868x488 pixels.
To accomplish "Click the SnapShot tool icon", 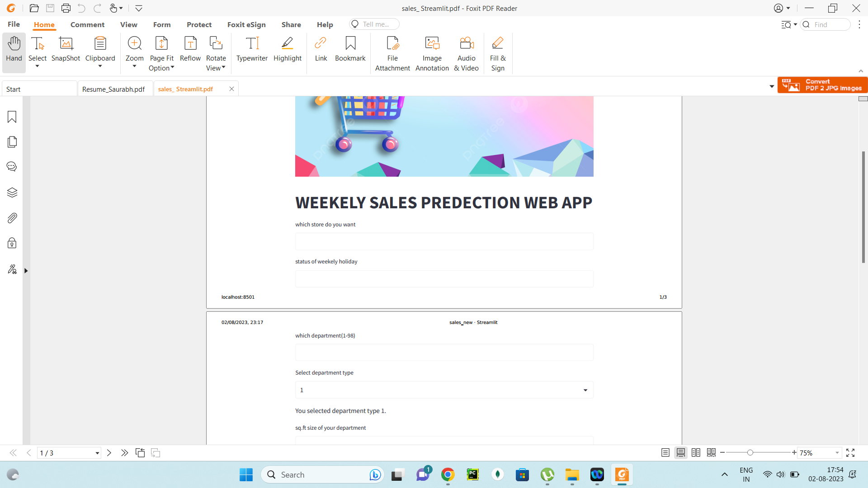I will (x=66, y=49).
